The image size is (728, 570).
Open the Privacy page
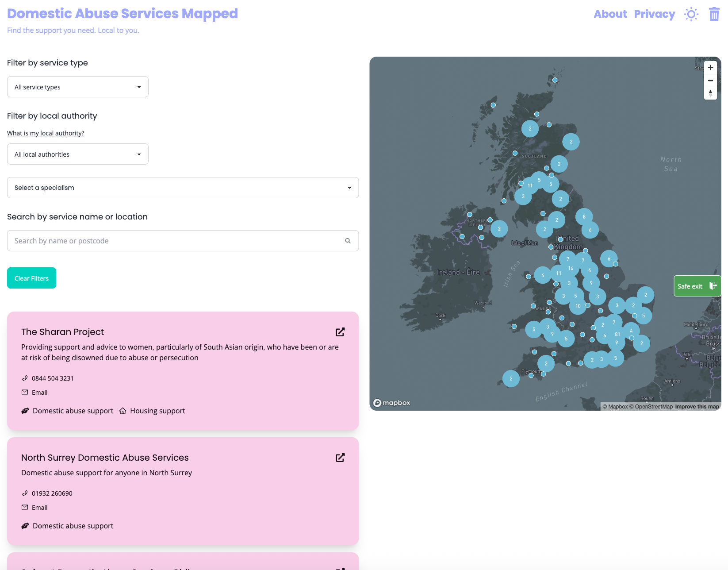(654, 14)
